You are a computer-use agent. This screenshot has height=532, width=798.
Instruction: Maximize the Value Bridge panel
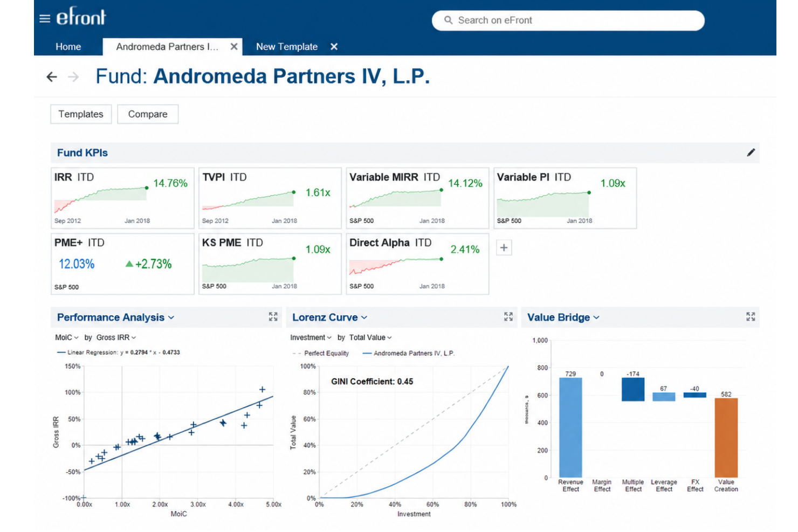pos(751,317)
